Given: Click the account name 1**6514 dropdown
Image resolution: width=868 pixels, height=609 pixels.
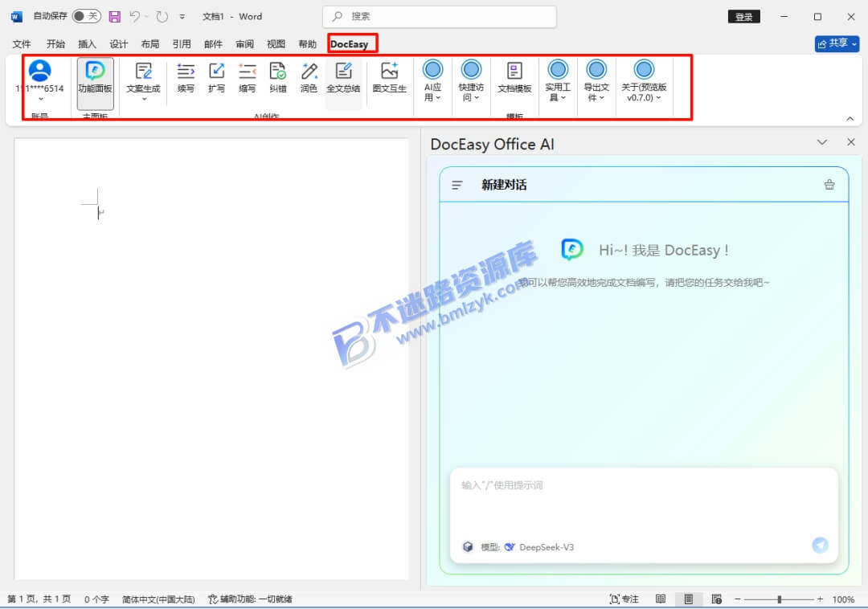Looking at the screenshot, I should pos(40,92).
